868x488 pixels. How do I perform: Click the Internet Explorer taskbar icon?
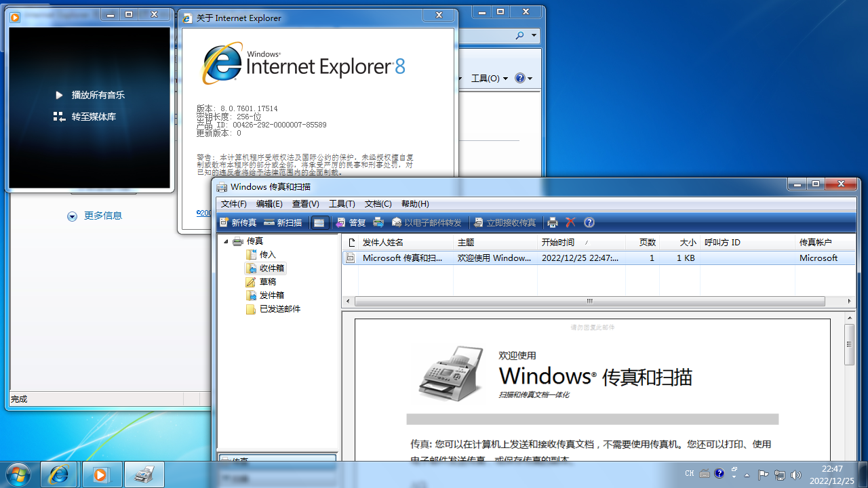click(x=59, y=474)
